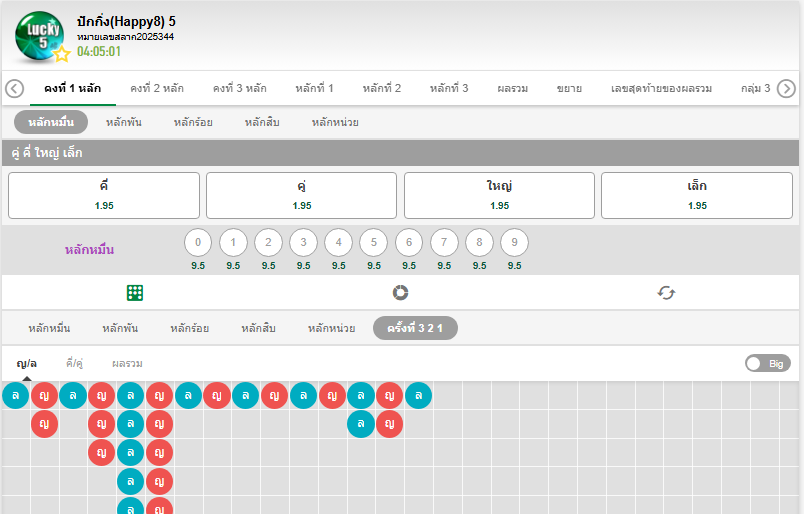This screenshot has height=514, width=804.
Task: Pick number 5 ball for หลักหมื่น
Action: pos(374,243)
